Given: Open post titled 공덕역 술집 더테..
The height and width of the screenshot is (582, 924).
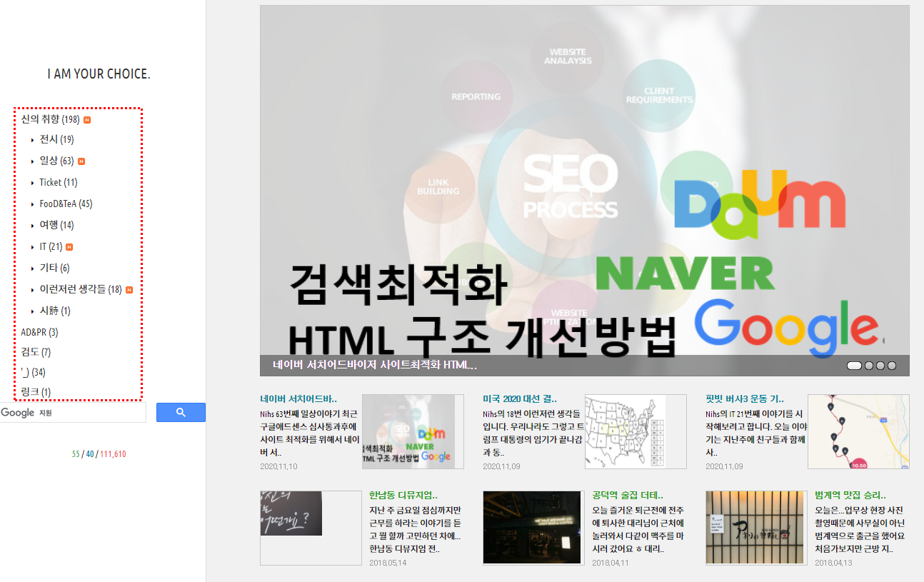Looking at the screenshot, I should [628, 495].
